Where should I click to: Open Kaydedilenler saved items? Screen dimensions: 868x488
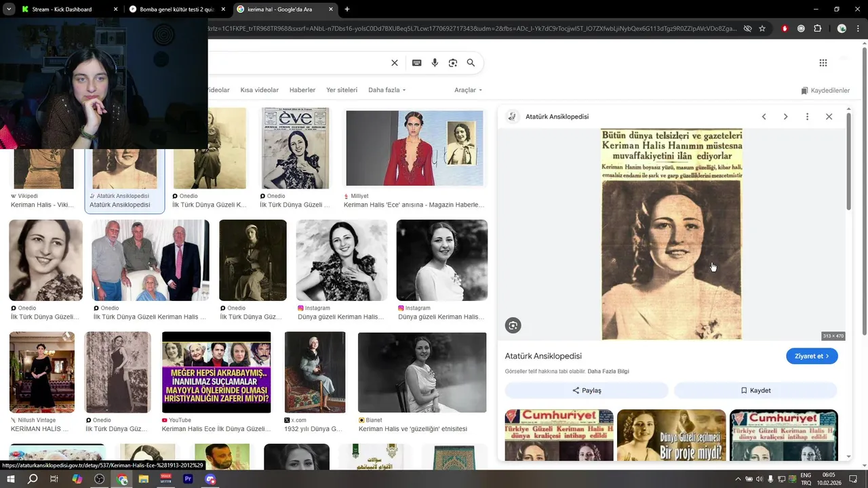click(x=825, y=90)
